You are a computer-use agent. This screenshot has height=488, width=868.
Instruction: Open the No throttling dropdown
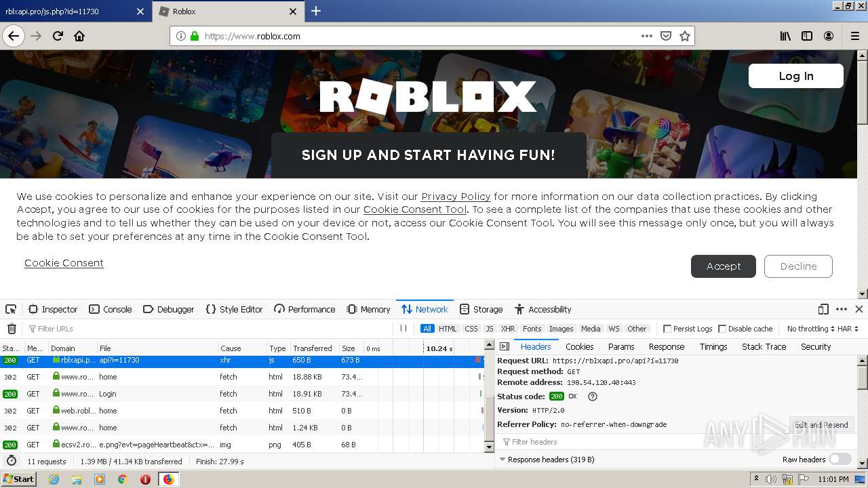(810, 329)
